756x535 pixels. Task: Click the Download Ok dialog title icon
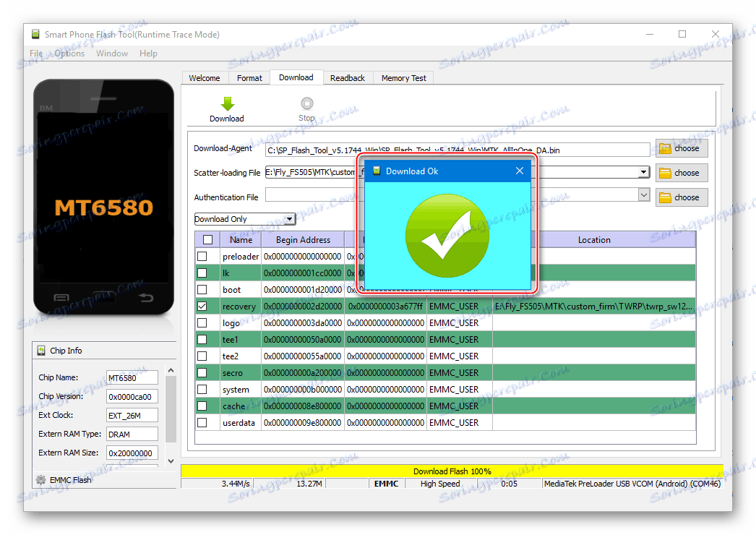point(377,171)
